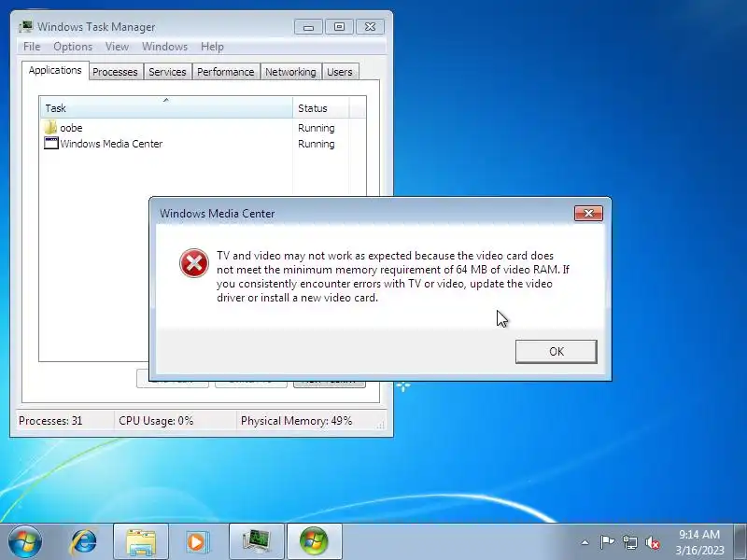The image size is (747, 560).
Task: Launch Internet Explorer from the taskbar
Action: pos(83,542)
